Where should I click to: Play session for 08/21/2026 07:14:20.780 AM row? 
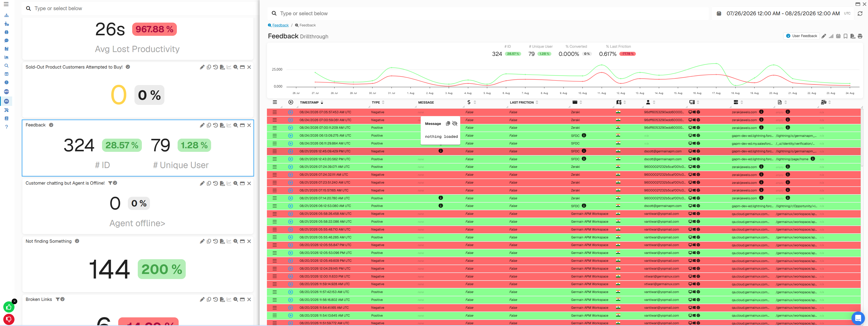click(x=291, y=199)
